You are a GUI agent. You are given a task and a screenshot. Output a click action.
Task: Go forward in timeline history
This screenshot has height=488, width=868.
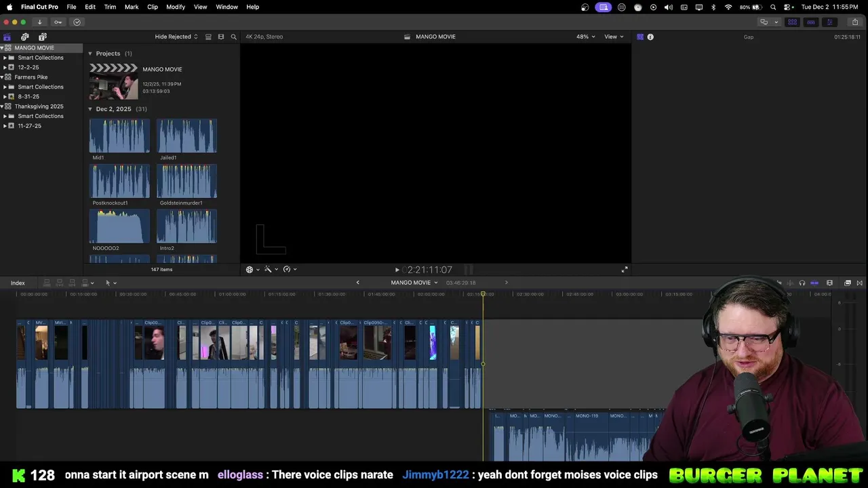[x=506, y=283]
